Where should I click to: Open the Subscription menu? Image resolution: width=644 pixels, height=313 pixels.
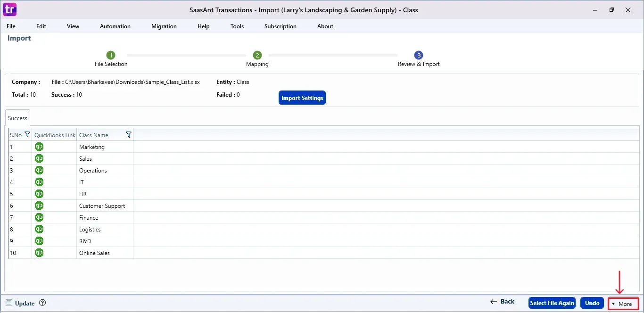coord(281,26)
